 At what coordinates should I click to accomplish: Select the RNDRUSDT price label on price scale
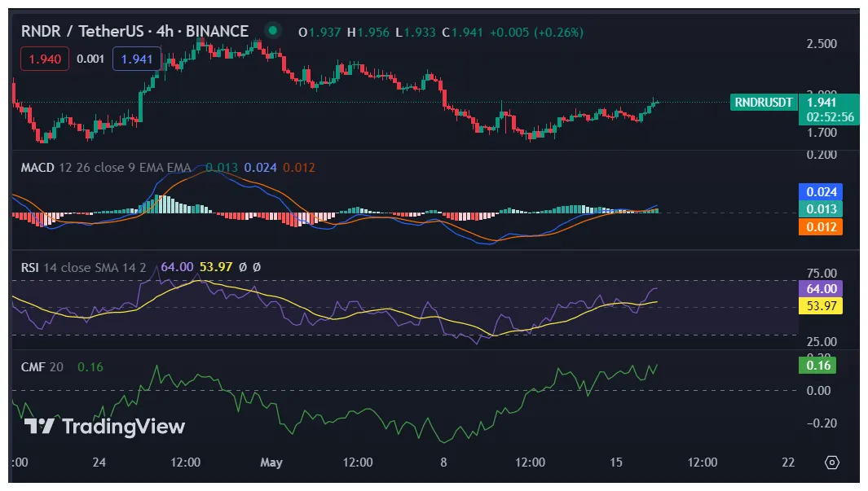(763, 103)
